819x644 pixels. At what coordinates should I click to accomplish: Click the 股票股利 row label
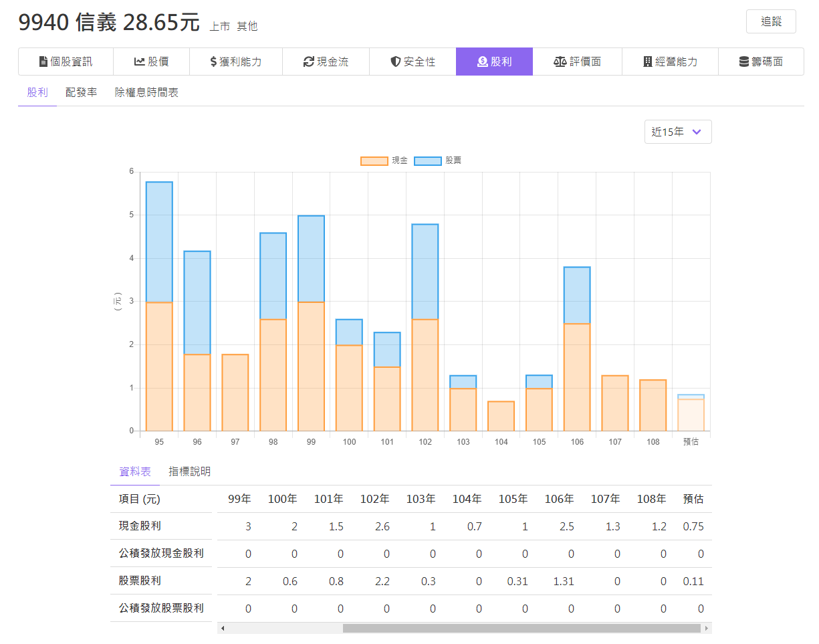click(140, 581)
